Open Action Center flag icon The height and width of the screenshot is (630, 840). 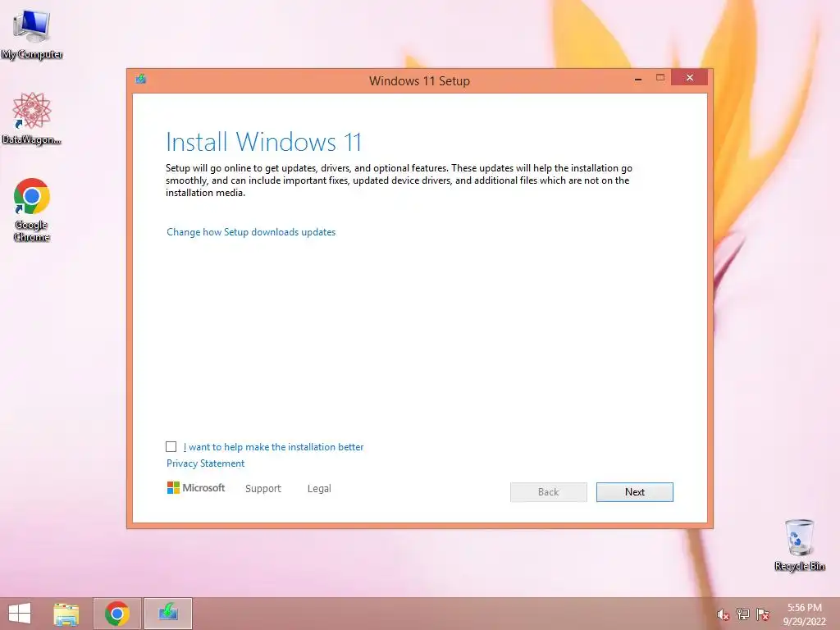point(763,614)
